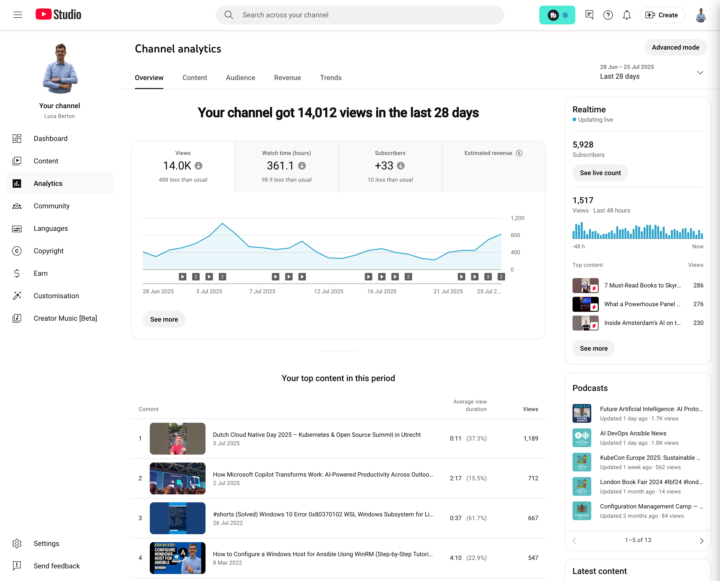Open the hamburger navigation menu
This screenshot has width=720, height=581.
pyautogui.click(x=17, y=15)
